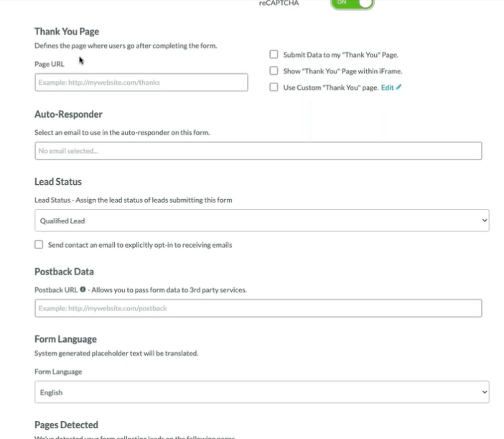This screenshot has width=504, height=439.
Task: Check Submit Data to my "Thank You" Page
Action: (x=274, y=55)
